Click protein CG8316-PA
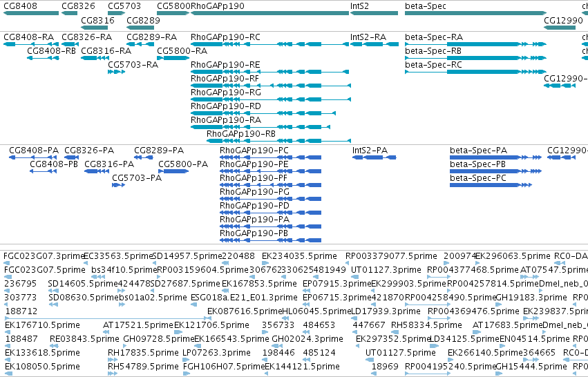Viewport: 588px width, 377px height. click(97, 171)
